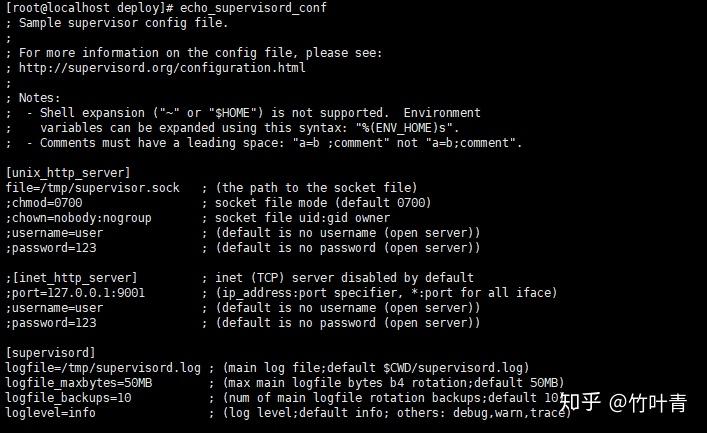Click the [unix_http_server] section header
Image resolution: width=707 pixels, height=433 pixels.
[68, 173]
